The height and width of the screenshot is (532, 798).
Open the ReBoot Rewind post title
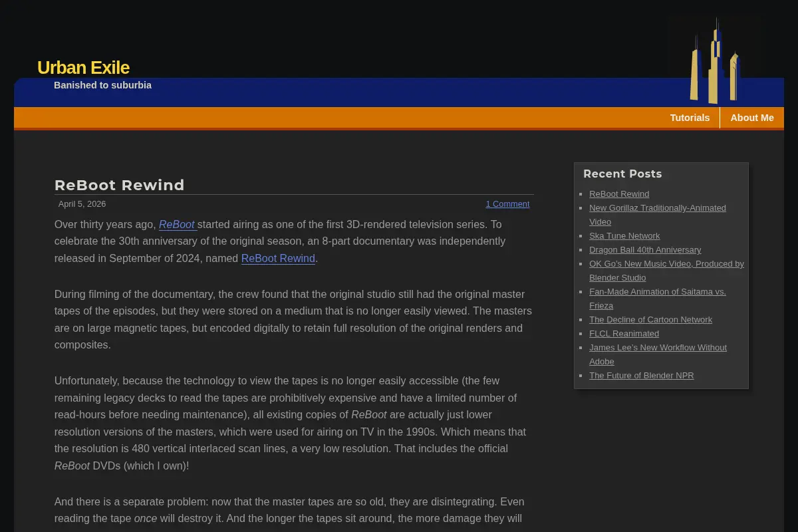click(120, 185)
